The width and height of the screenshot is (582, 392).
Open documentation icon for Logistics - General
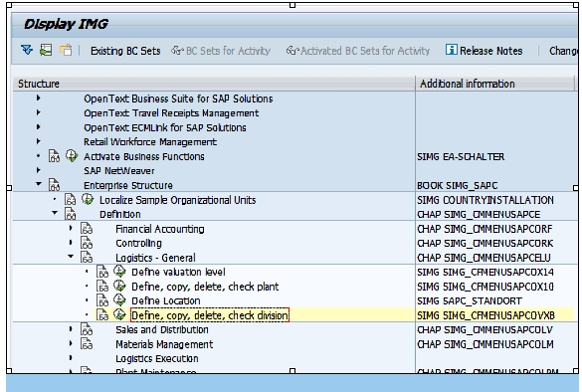pyautogui.click(x=87, y=258)
